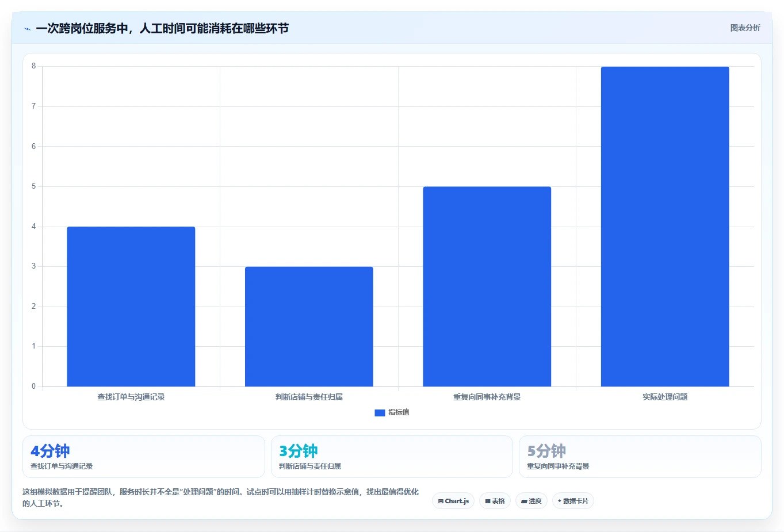
Task: Open the 4分钟 data card
Action: (x=144, y=457)
